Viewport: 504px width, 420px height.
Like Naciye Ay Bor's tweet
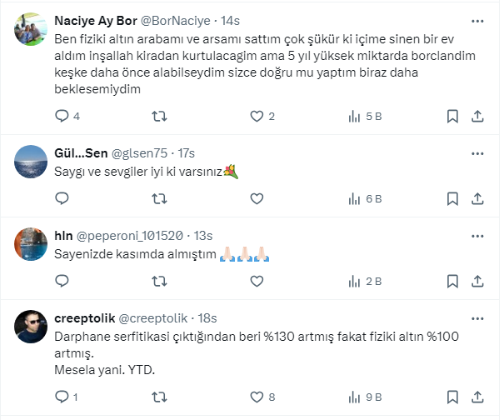(257, 117)
